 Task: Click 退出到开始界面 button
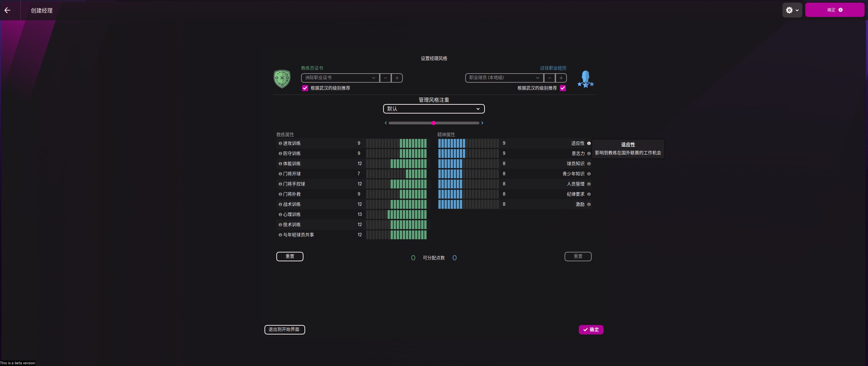click(x=284, y=330)
